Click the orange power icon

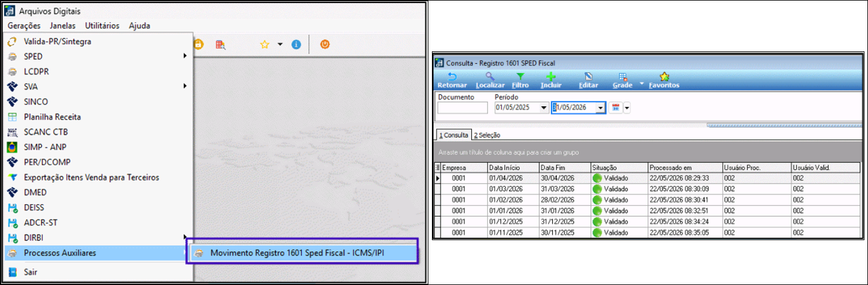point(325,44)
